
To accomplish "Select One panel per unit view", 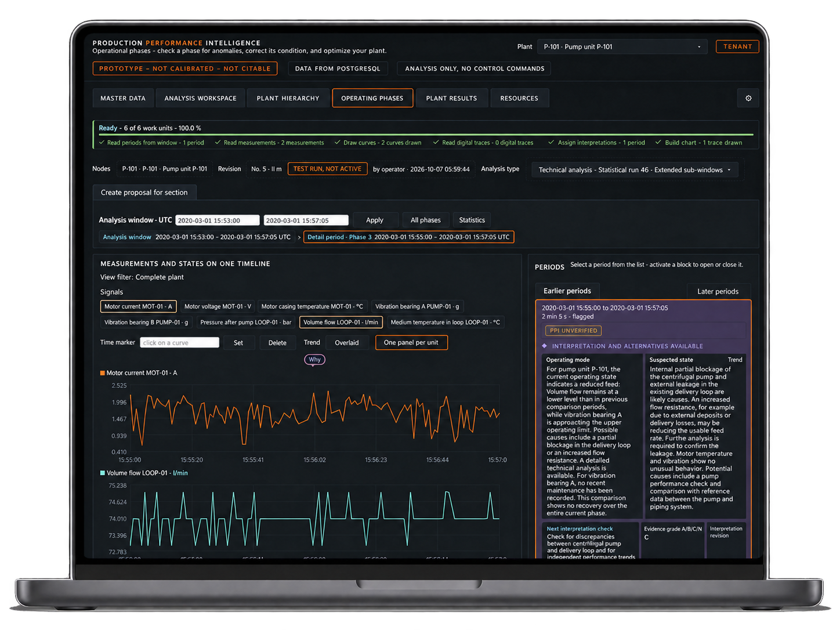I will (411, 342).
